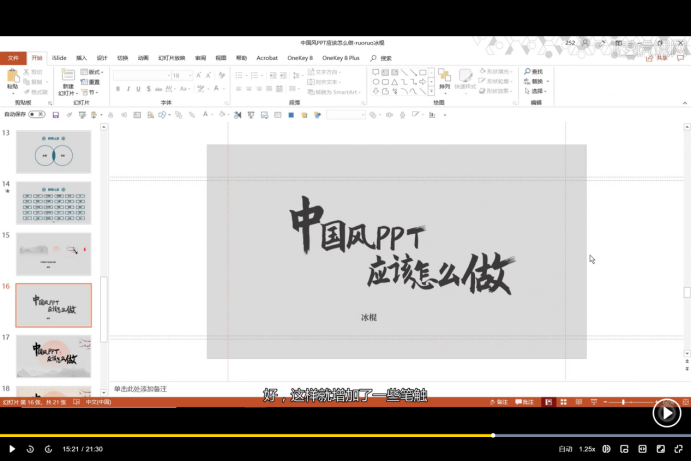This screenshot has width=692, height=461.
Task: Click the Search (搜索) box in ribbon
Action: 381,58
